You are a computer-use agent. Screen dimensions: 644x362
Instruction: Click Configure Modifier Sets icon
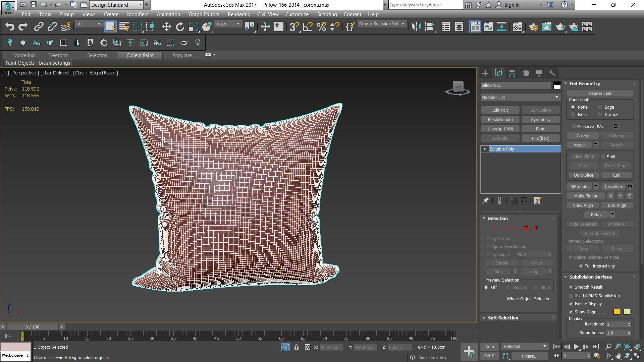pos(537,201)
